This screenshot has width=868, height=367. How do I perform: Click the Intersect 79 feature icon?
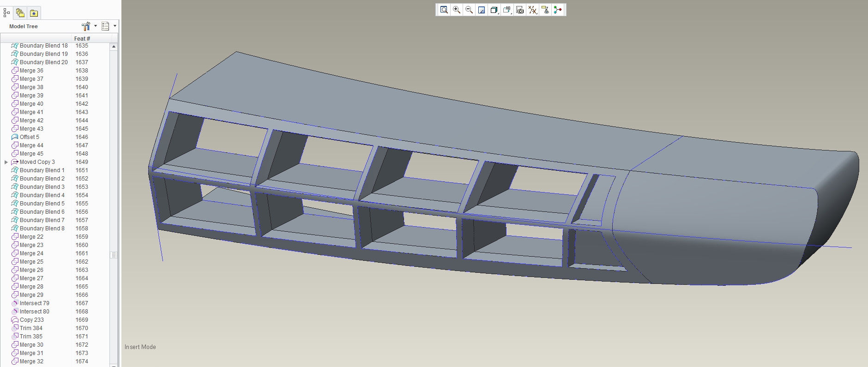15,303
